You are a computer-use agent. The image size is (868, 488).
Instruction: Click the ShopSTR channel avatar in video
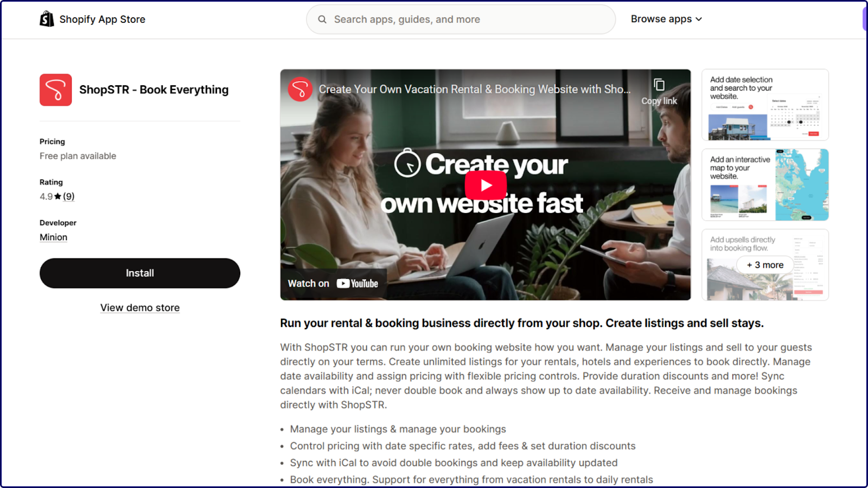pyautogui.click(x=300, y=89)
